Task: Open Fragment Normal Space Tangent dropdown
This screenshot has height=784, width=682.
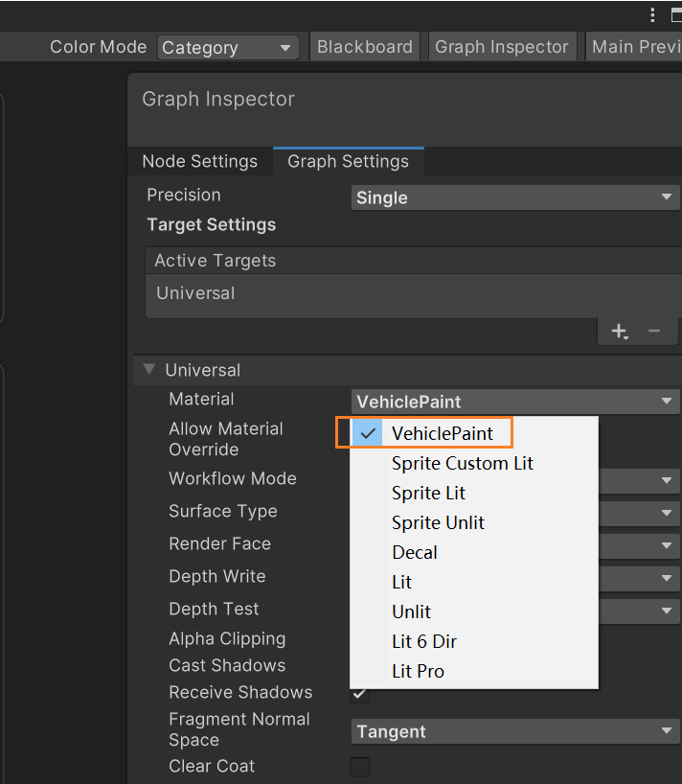Action: point(515,731)
